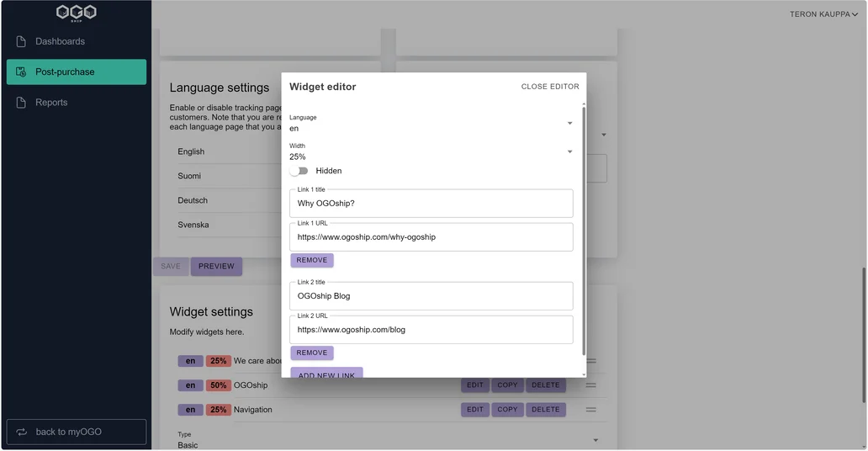The image size is (868, 451).
Task: Click the Post-purchase icon in sidebar
Action: click(x=21, y=72)
